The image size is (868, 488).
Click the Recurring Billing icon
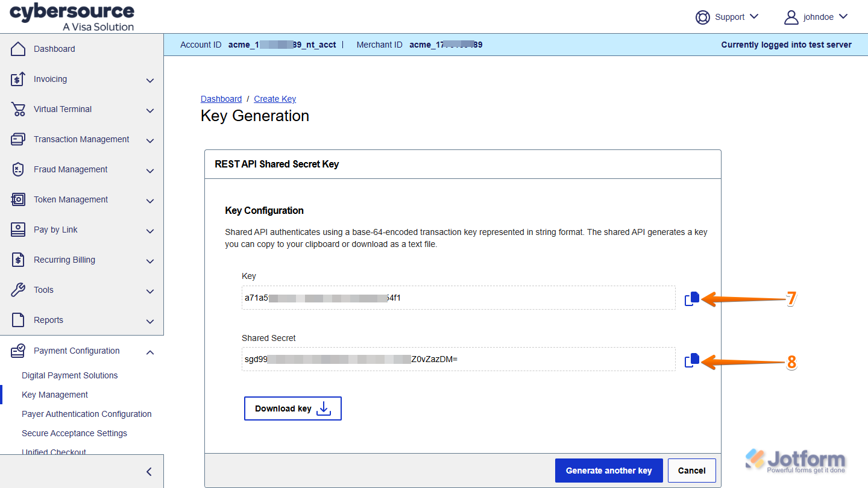pyautogui.click(x=18, y=260)
